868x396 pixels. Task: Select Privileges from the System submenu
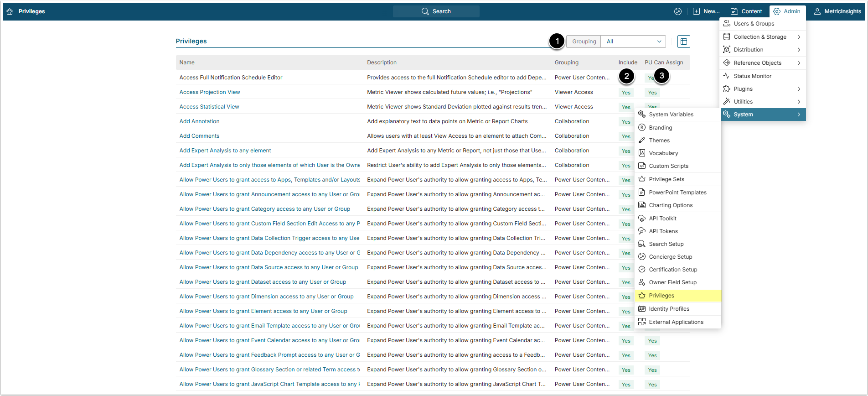[x=661, y=296]
